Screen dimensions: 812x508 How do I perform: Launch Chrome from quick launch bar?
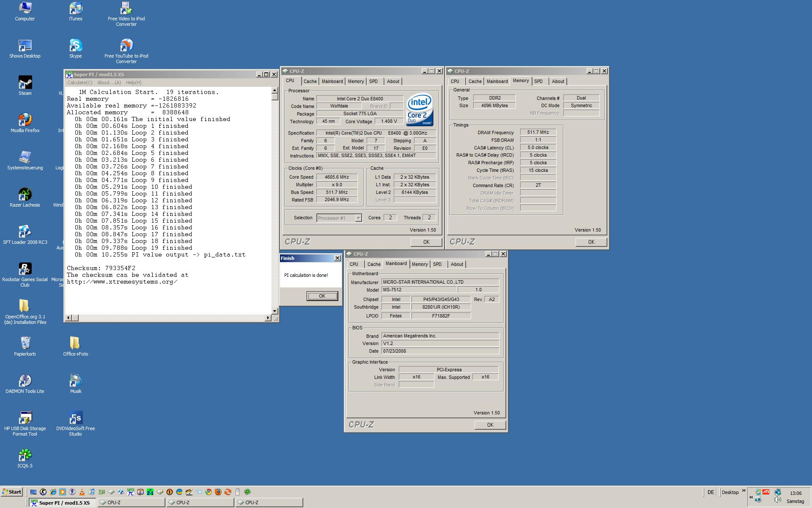(x=208, y=492)
